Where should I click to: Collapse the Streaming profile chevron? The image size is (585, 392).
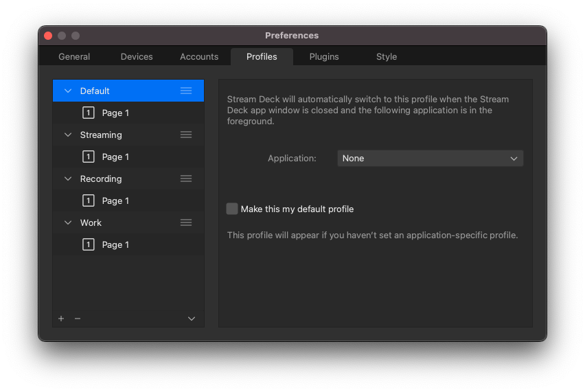68,135
